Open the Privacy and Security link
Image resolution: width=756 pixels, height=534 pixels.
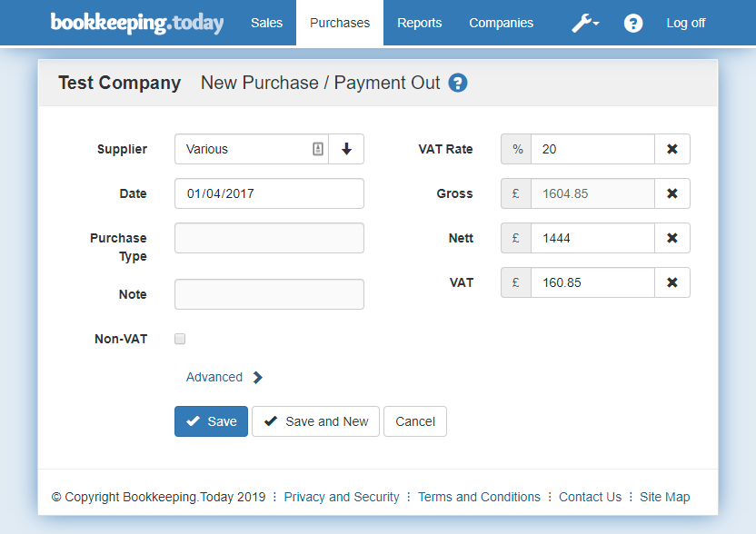(x=342, y=497)
